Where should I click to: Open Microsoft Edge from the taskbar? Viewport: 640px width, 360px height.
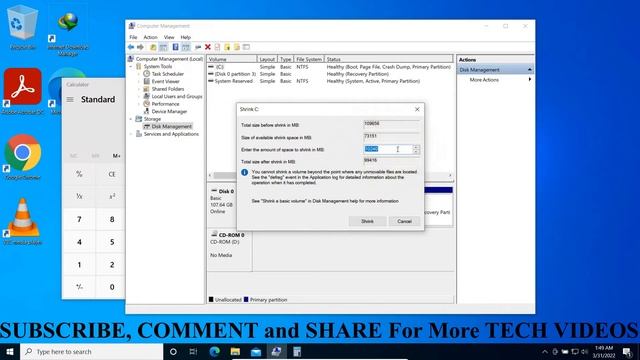215,351
